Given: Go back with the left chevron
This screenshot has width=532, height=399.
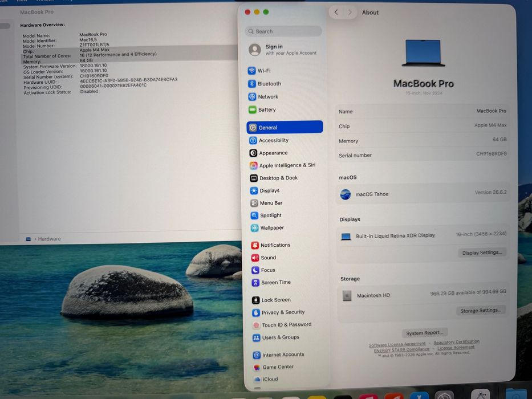Looking at the screenshot, I should [336, 12].
